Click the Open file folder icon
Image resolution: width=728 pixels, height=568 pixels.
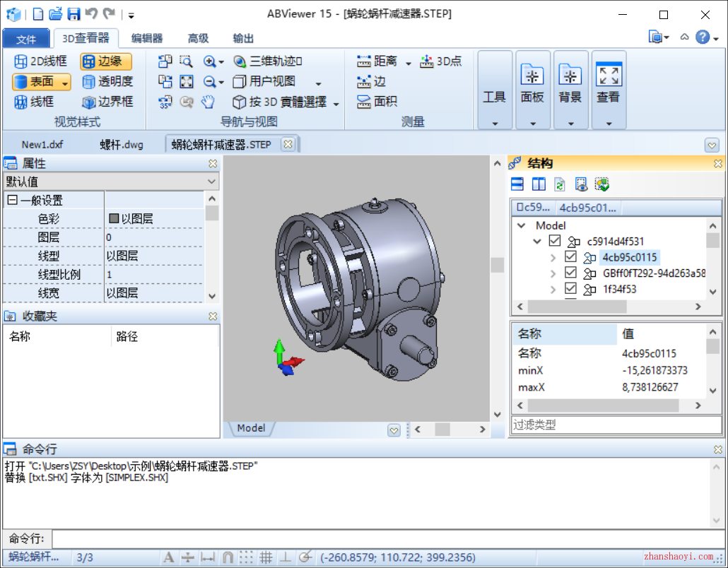[56, 14]
